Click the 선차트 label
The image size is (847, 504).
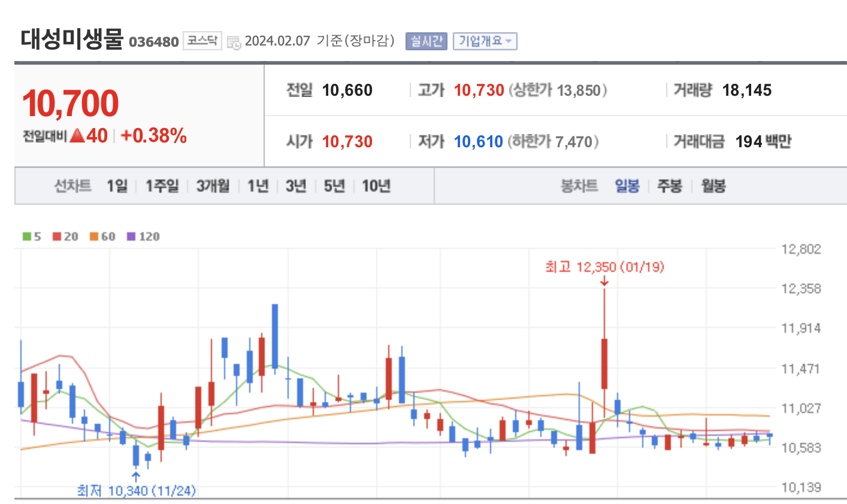(73, 186)
